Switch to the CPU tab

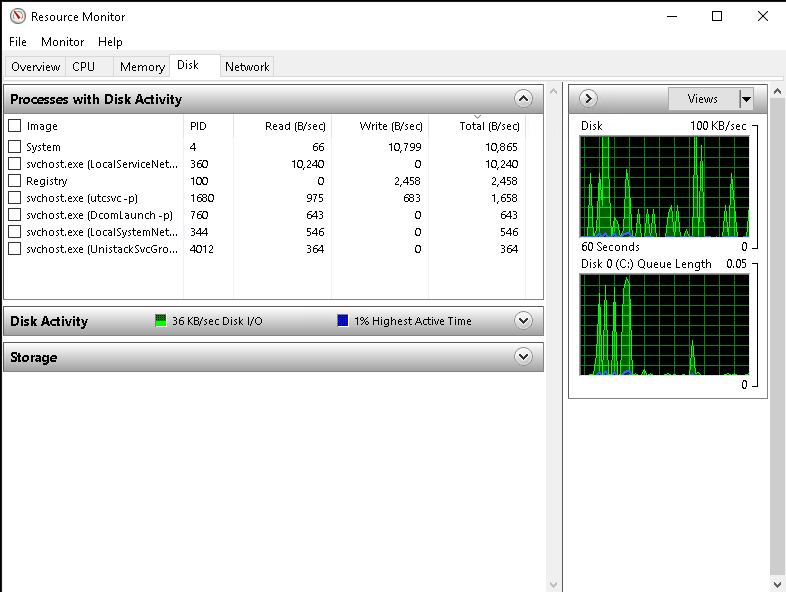click(x=84, y=67)
